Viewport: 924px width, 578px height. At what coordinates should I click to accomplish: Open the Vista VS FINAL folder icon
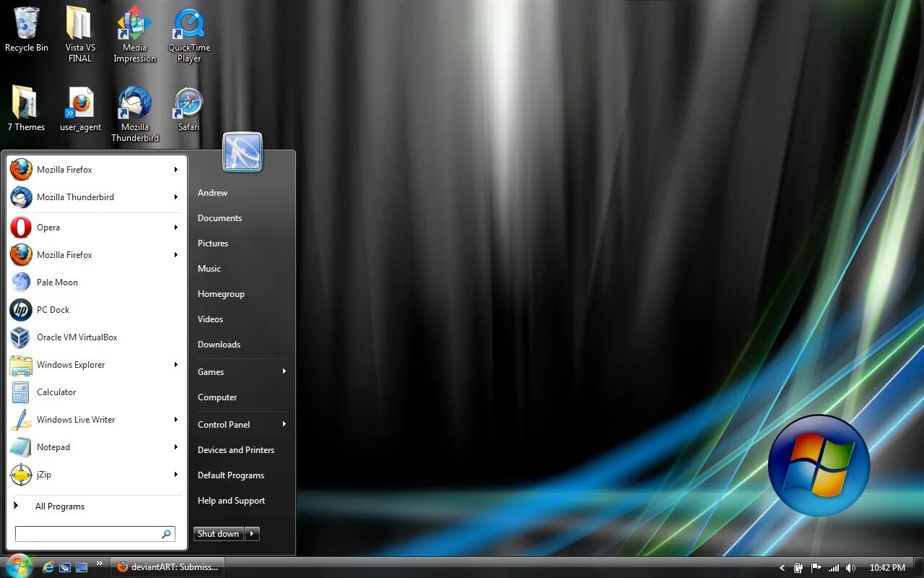[x=80, y=34]
